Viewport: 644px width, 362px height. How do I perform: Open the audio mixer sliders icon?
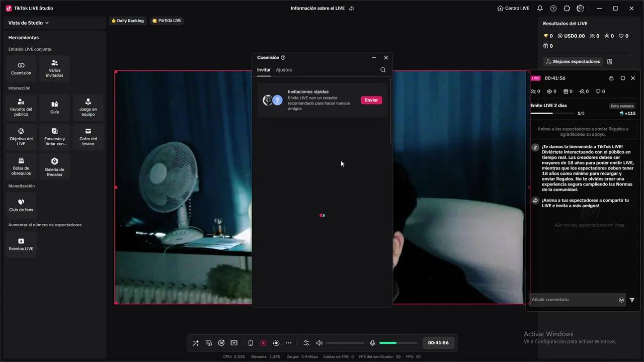pyautogui.click(x=306, y=343)
